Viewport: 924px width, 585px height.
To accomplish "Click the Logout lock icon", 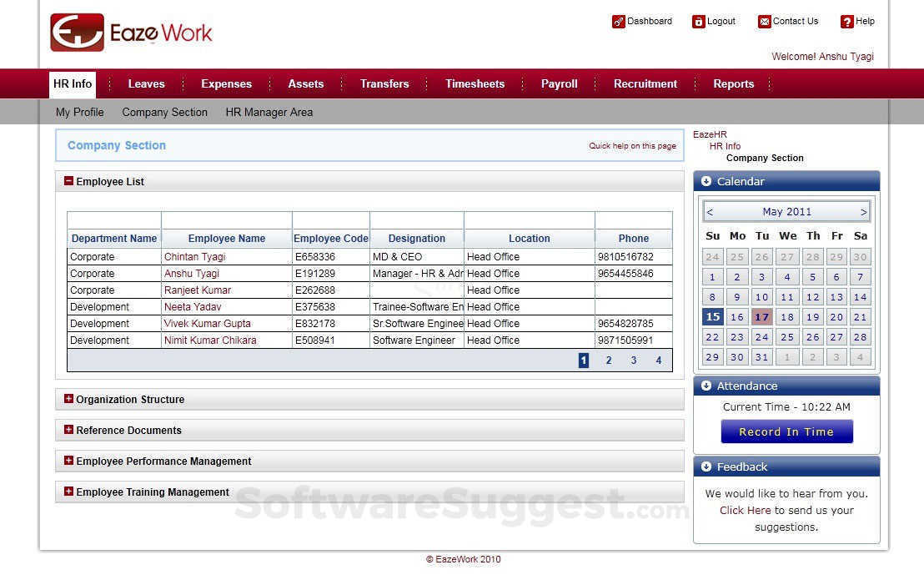I will pyautogui.click(x=698, y=22).
